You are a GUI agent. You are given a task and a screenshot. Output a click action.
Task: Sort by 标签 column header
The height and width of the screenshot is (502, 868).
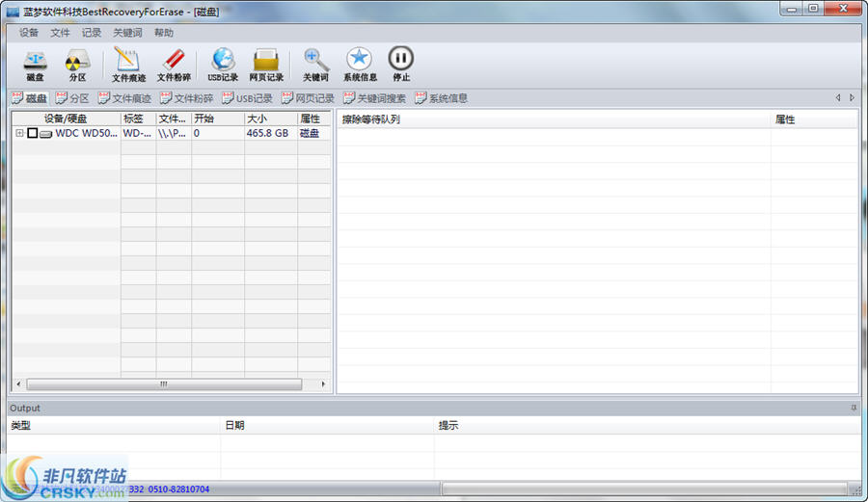(138, 119)
